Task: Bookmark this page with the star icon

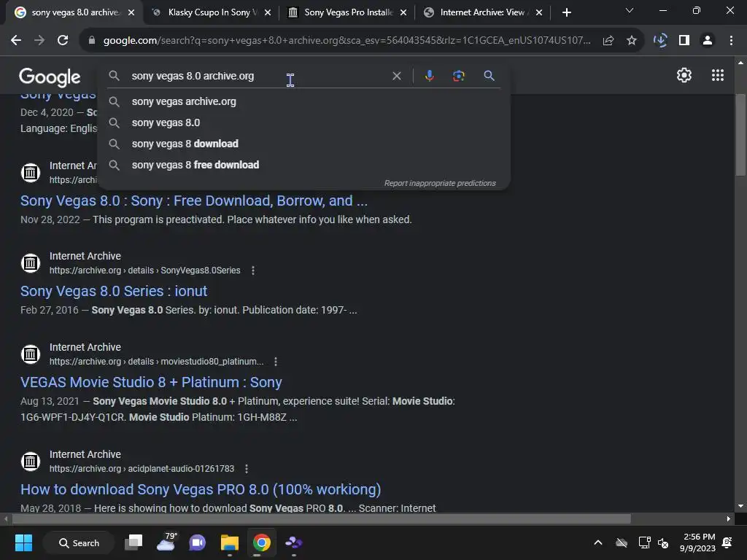Action: click(632, 41)
